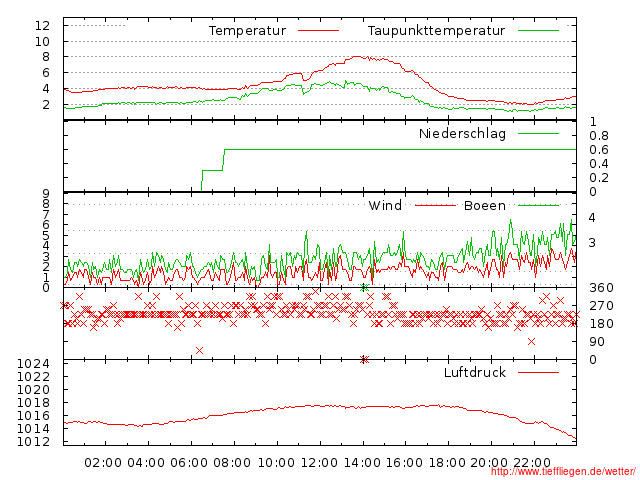640x480 pixels.
Task: Open the tieffliegen.de/wetter link
Action: 563,471
